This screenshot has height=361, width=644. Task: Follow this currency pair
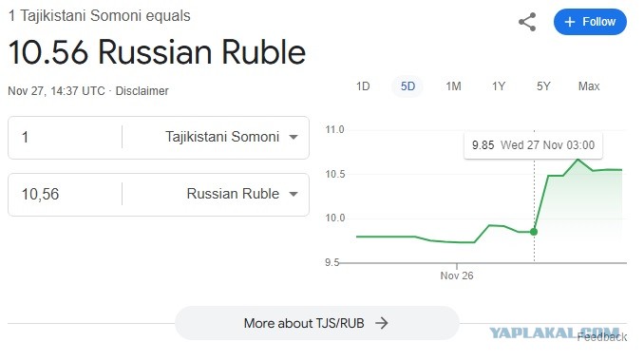[x=590, y=22]
